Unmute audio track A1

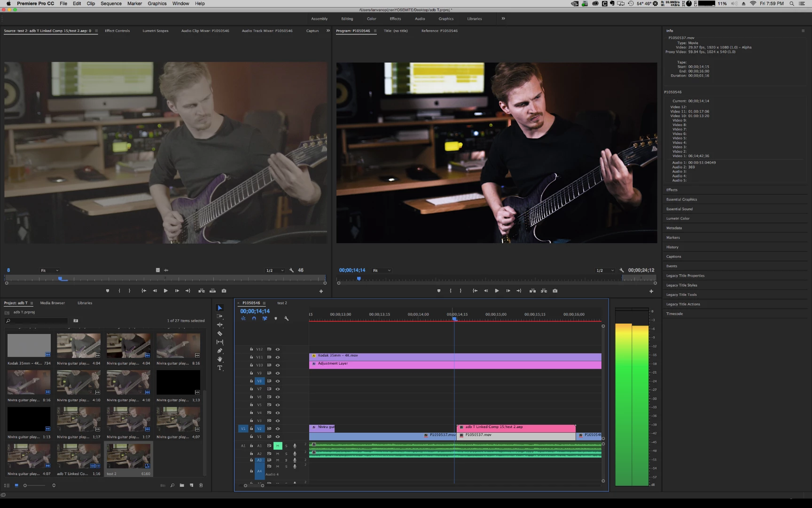point(277,445)
